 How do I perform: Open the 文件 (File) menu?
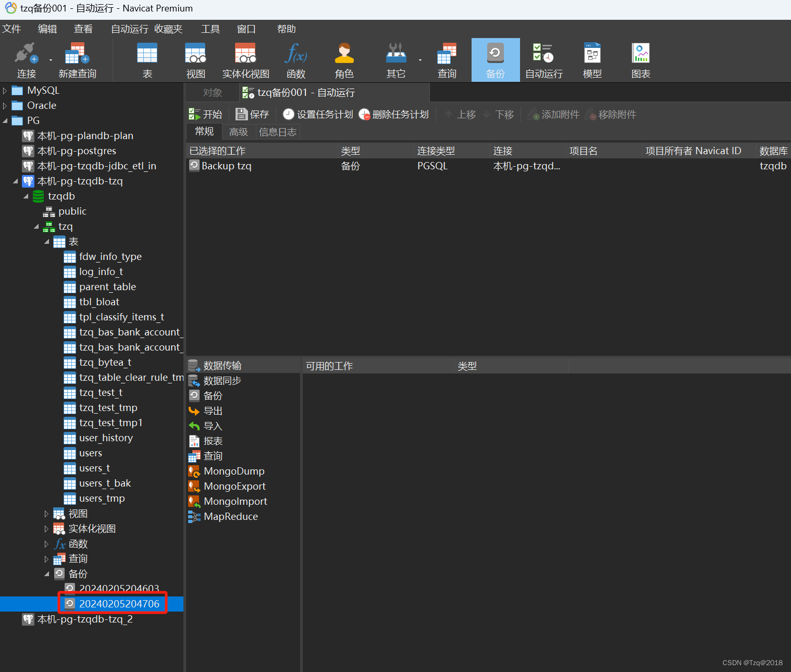tap(11, 29)
